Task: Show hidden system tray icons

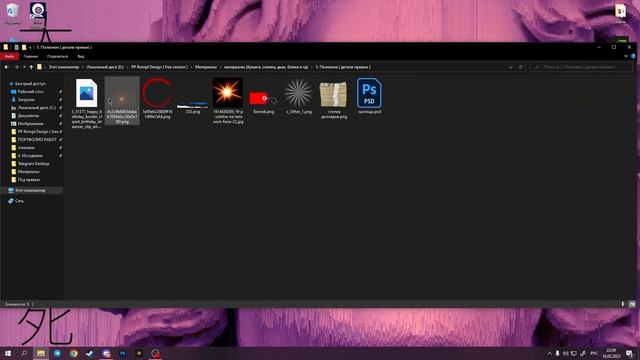Action: 549,353
